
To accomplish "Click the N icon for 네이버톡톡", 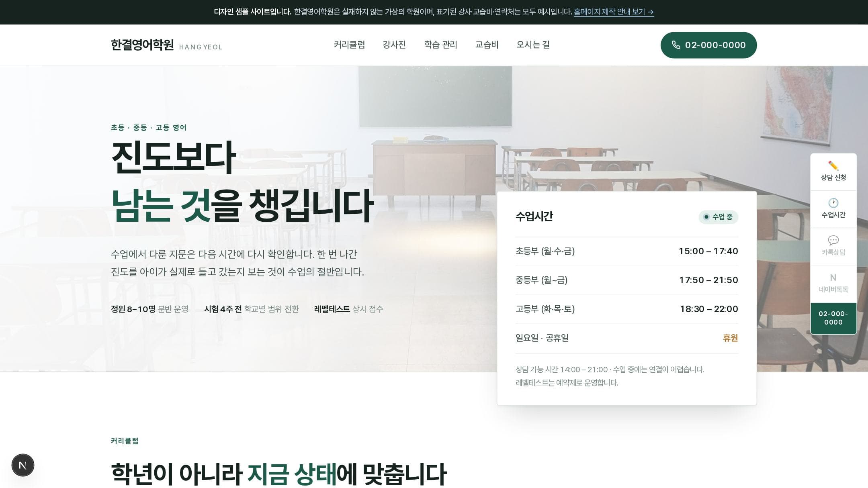I will point(833,278).
